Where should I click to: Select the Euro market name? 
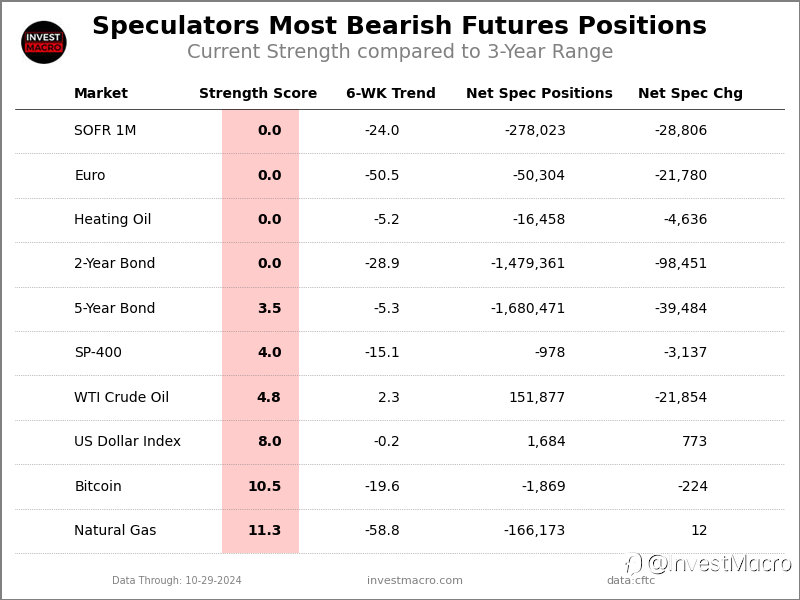90,176
